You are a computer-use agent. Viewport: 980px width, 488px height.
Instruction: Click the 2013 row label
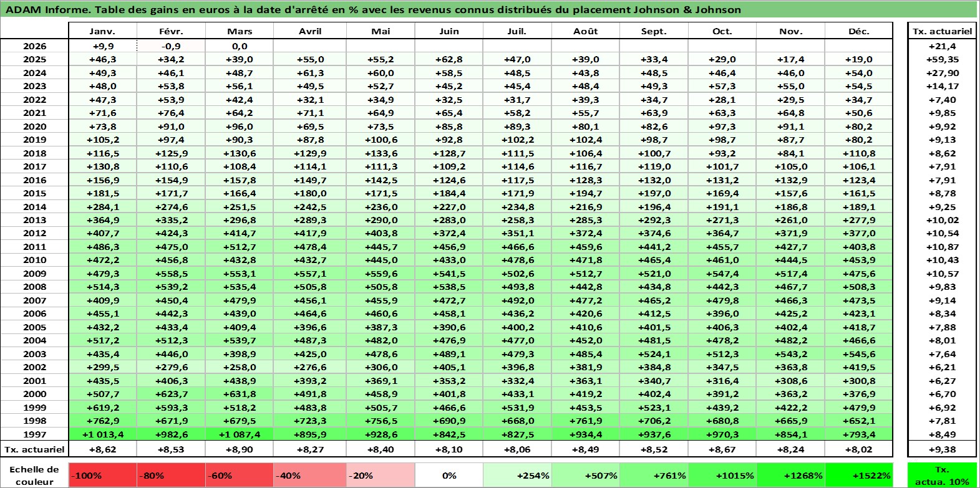(x=35, y=220)
